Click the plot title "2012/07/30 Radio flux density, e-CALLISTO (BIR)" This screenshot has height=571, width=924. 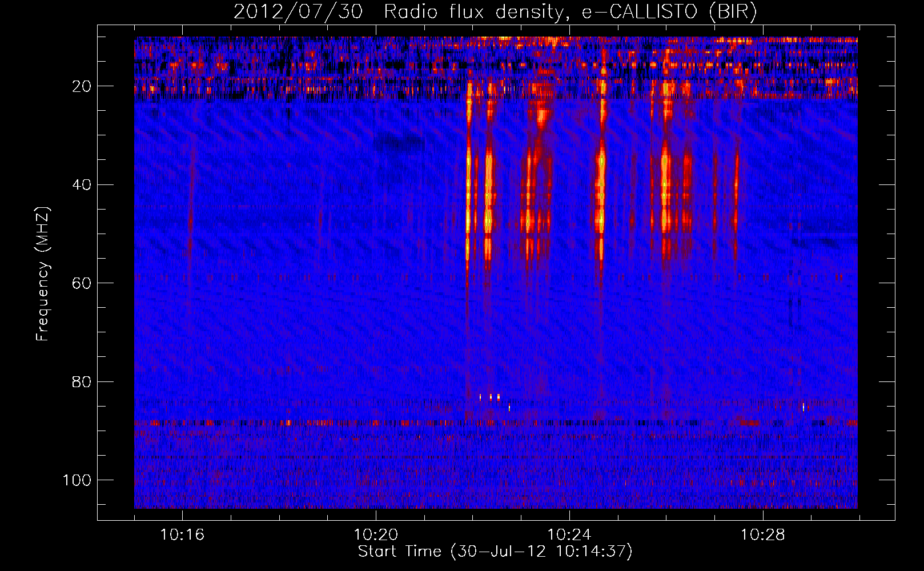pos(495,12)
